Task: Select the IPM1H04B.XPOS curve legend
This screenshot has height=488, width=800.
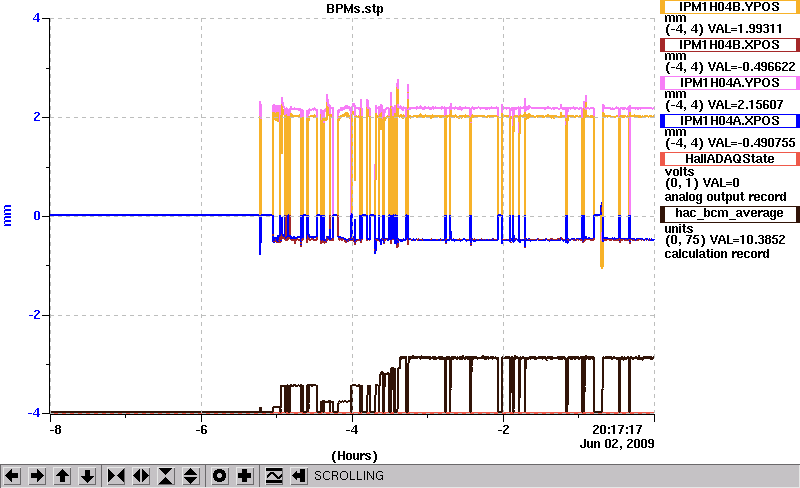Action: [730, 45]
